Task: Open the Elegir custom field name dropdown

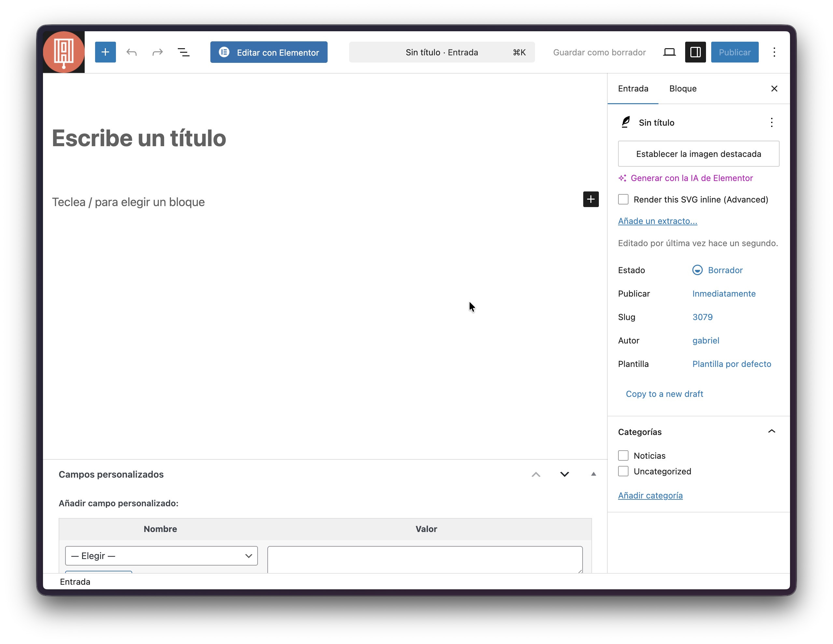Action: [161, 555]
